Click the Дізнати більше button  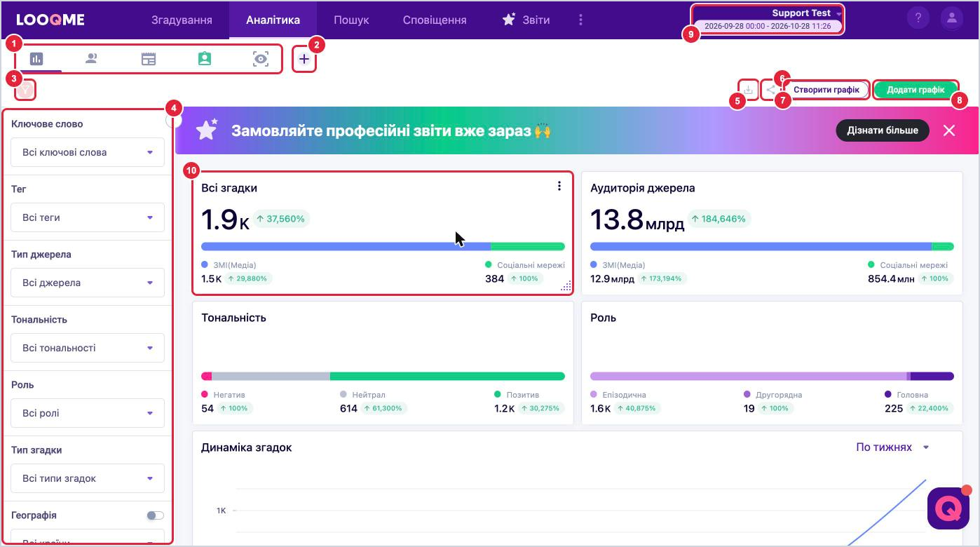point(883,130)
